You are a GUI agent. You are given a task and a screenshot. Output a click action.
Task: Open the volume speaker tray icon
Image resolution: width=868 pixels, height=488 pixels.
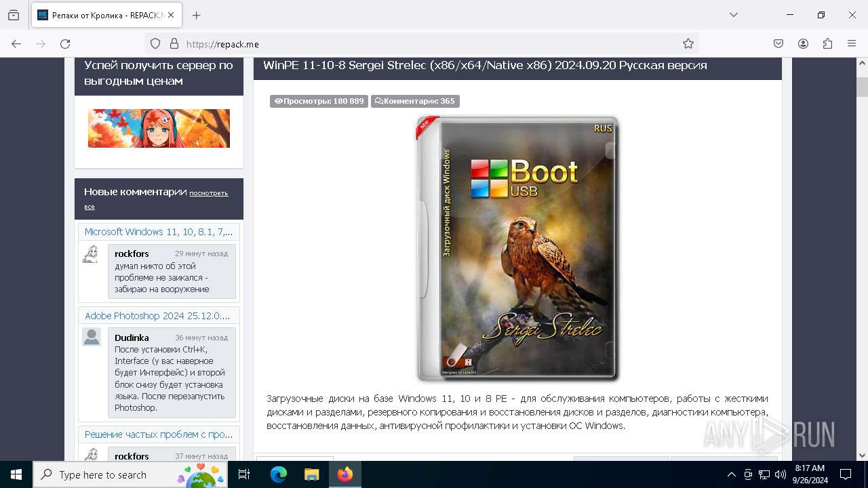click(x=781, y=474)
